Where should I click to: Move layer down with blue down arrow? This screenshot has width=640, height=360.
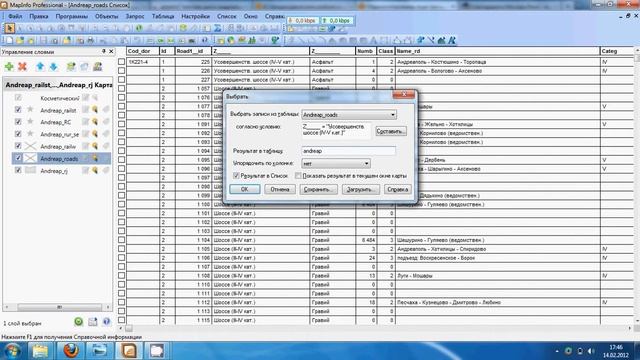pyautogui.click(x=53, y=67)
